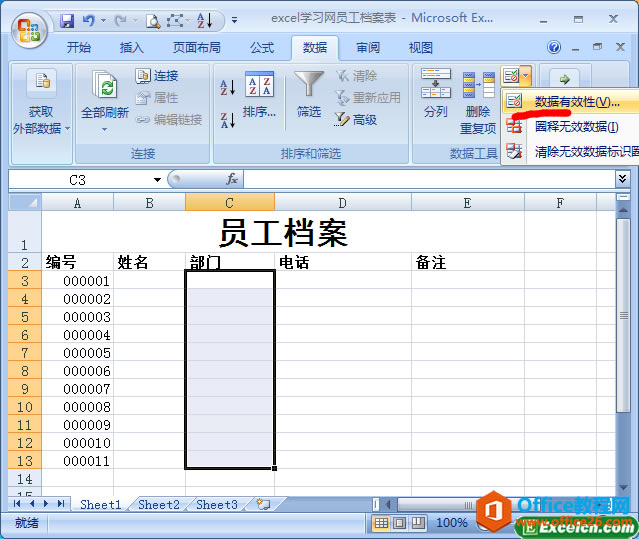Click the 100% zoom level
This screenshot has height=539, width=639.
pos(452,523)
